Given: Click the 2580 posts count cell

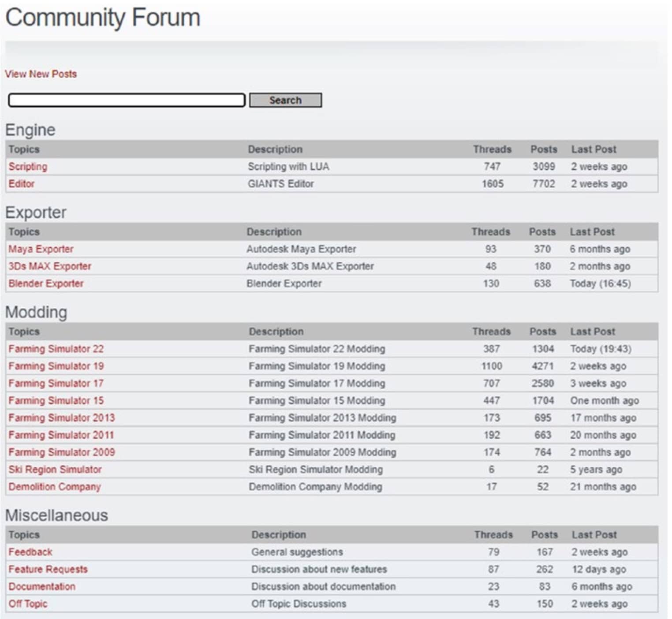Looking at the screenshot, I should tap(542, 383).
